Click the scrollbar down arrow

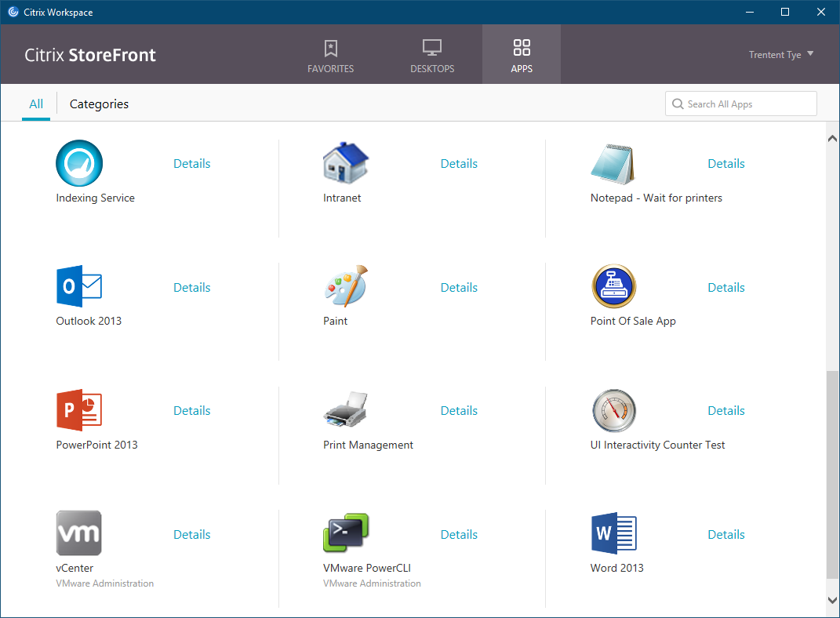tap(832, 600)
